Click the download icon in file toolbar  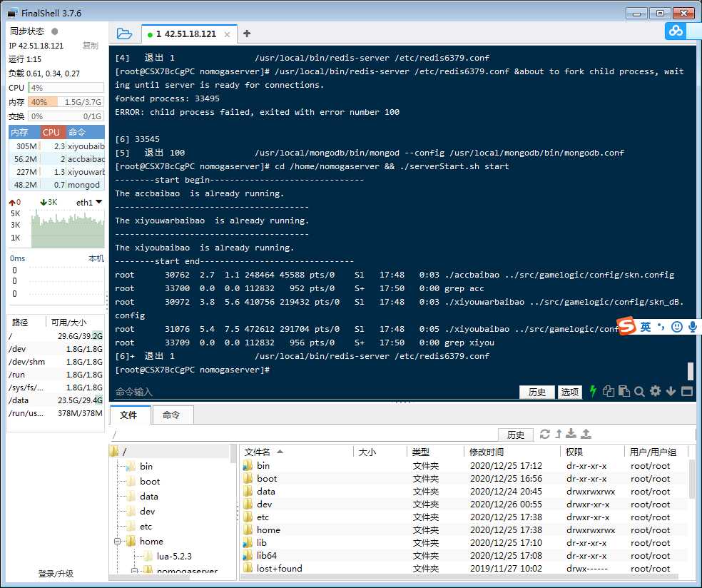point(571,434)
